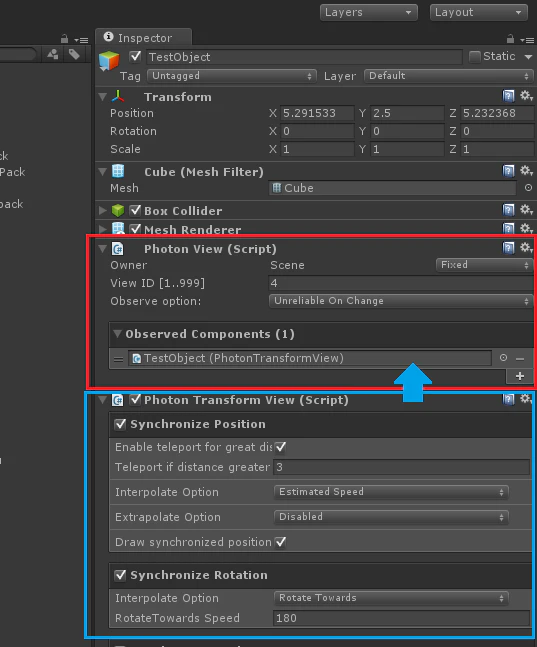The height and width of the screenshot is (647, 537).
Task: Click the TestObject (PhotonTransformView) field
Action: click(x=310, y=358)
